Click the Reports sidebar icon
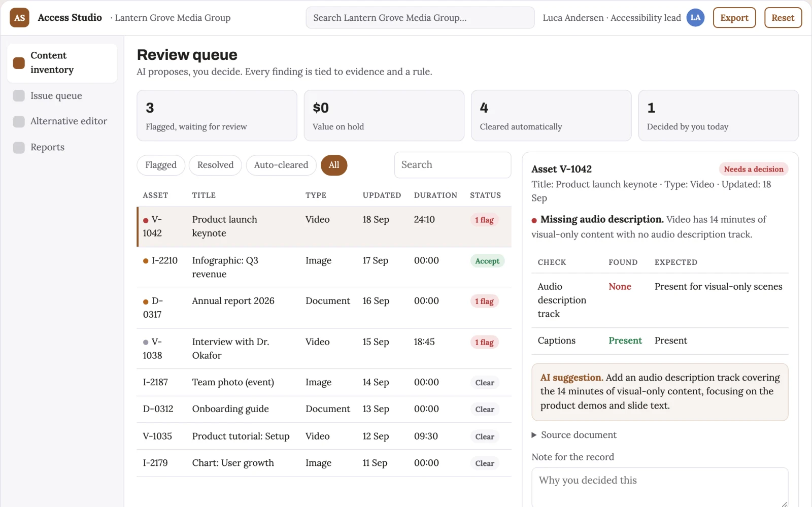Screen dimensions: 812x507 click(x=19, y=148)
